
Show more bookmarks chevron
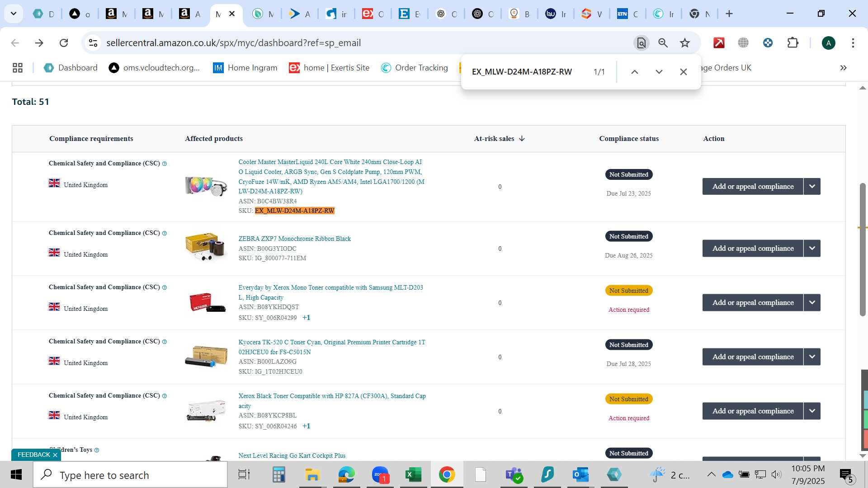tap(843, 68)
